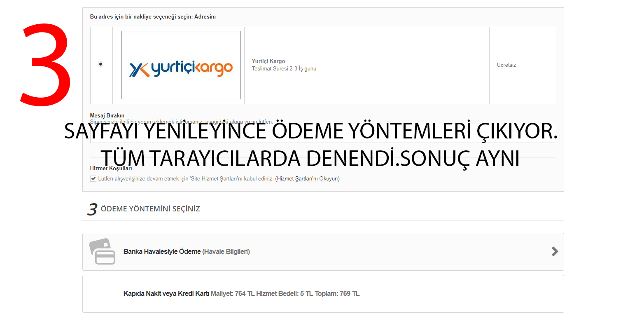644x314 pixels.
Task: Click "Teslimat Süresi 2-3 İş günü" text
Action: pos(284,69)
